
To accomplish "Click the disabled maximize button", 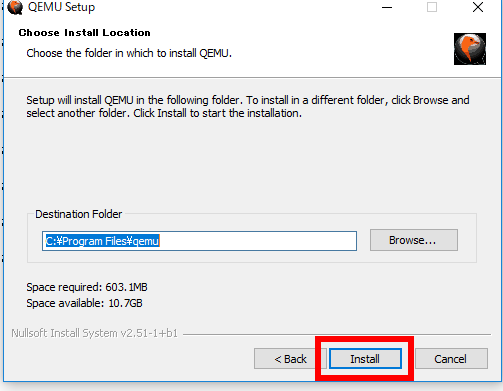I will click(x=432, y=7).
